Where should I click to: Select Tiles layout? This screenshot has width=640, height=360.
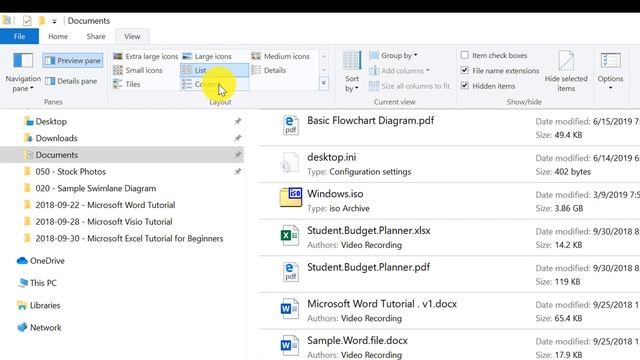127,84
